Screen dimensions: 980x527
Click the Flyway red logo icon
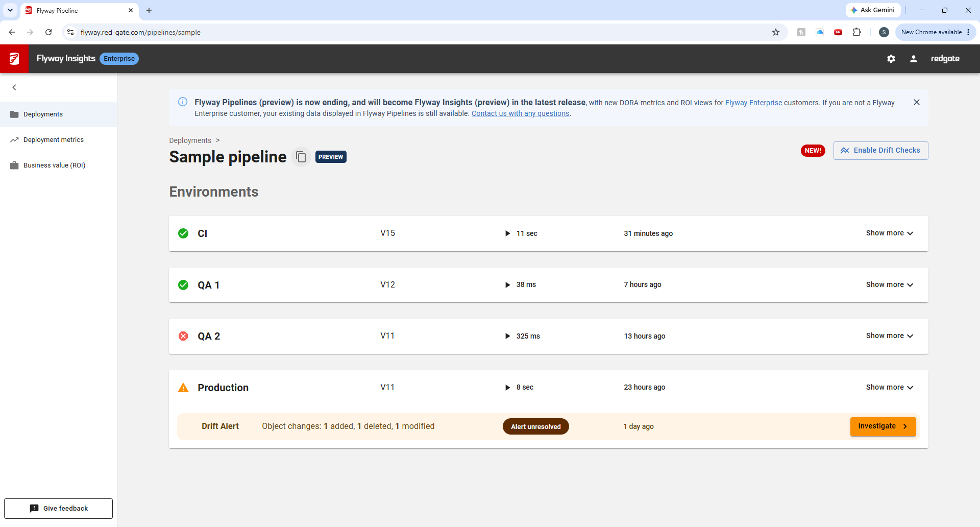(x=14, y=59)
